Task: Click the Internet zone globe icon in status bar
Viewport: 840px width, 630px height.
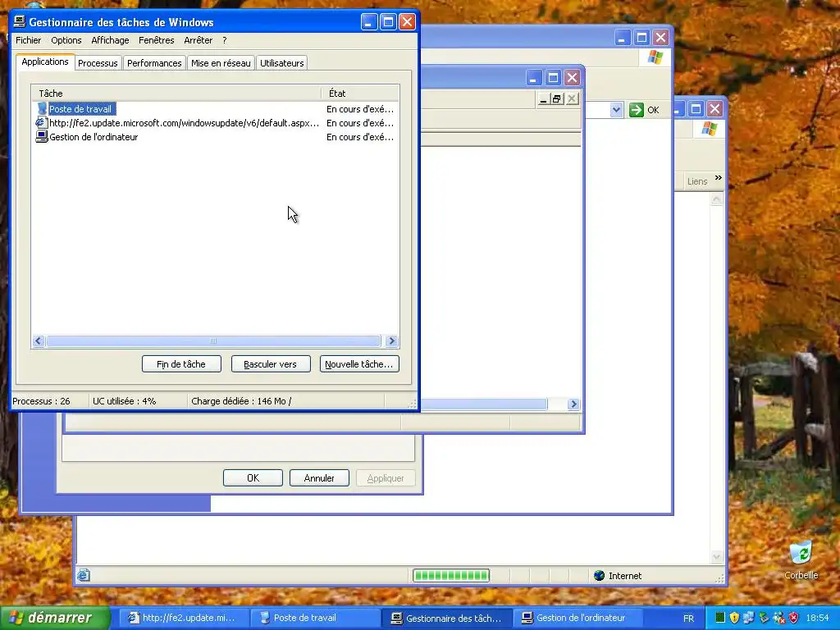Action: point(600,575)
